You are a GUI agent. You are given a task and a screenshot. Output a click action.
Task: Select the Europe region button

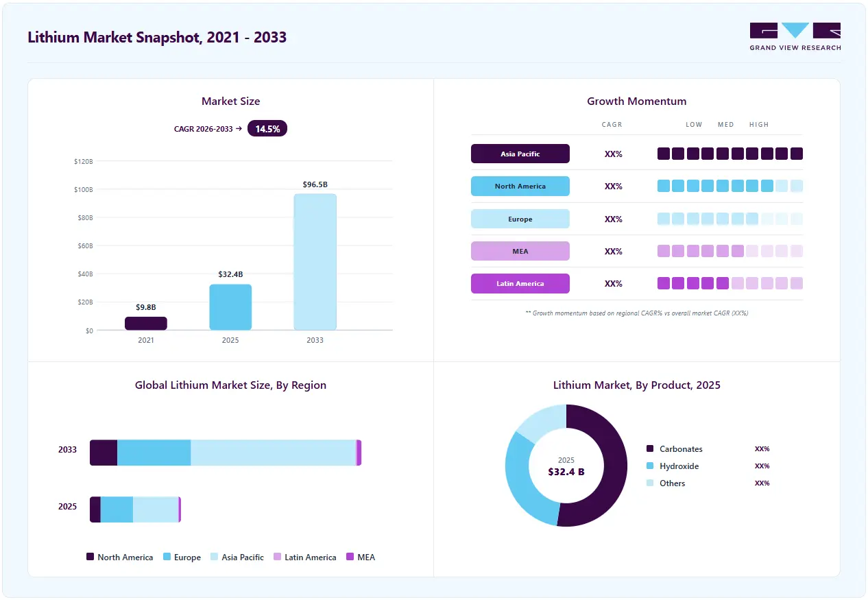[x=520, y=219]
